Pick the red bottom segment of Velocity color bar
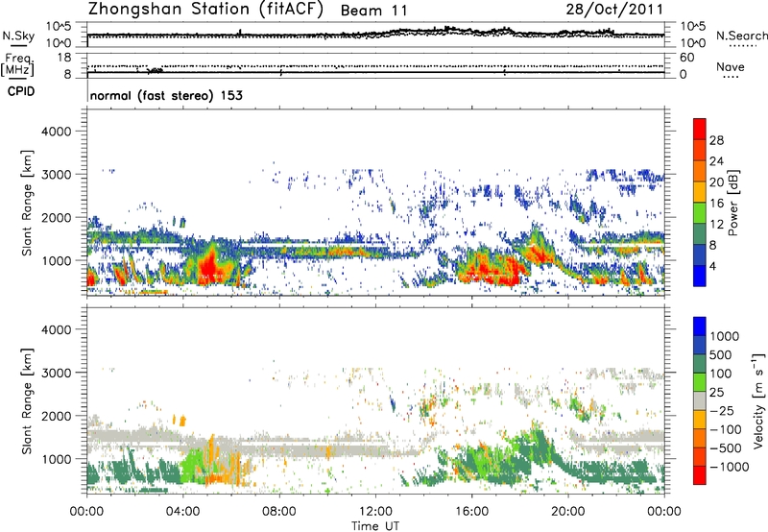768x532 pixels. (700, 475)
